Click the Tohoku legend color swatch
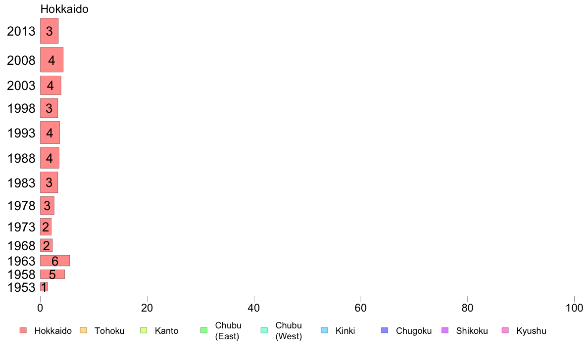Screen dimensions: 588x364 point(83,330)
